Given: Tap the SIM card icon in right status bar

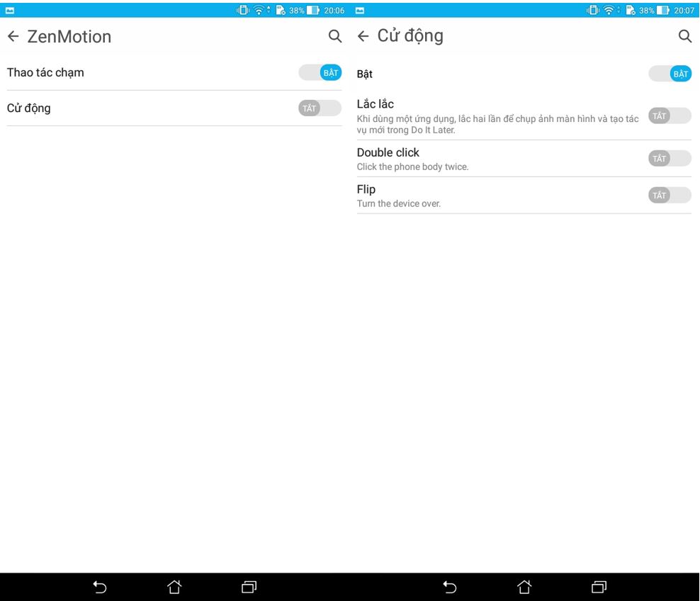Looking at the screenshot, I should [x=631, y=10].
